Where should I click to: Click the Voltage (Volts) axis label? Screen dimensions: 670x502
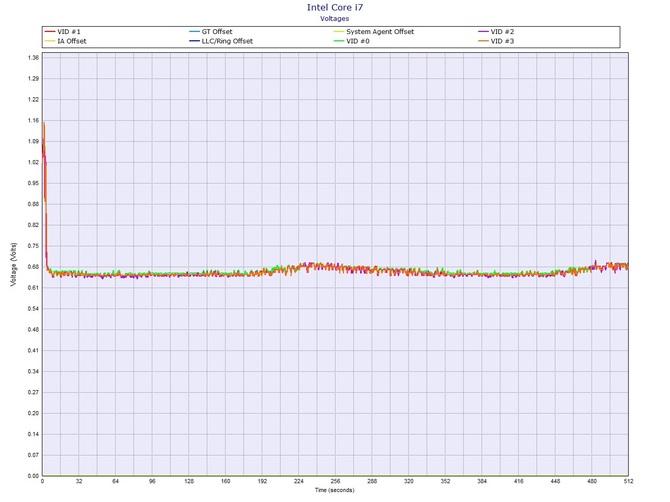click(13, 264)
